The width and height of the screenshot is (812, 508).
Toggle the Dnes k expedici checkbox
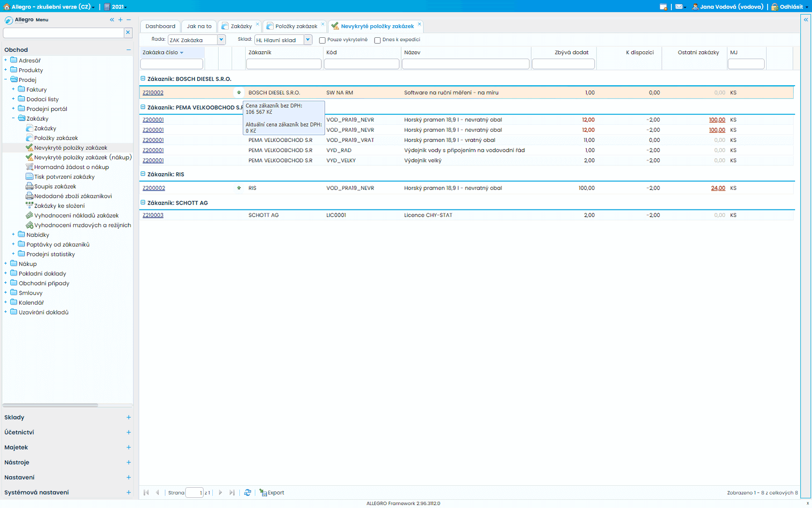377,40
